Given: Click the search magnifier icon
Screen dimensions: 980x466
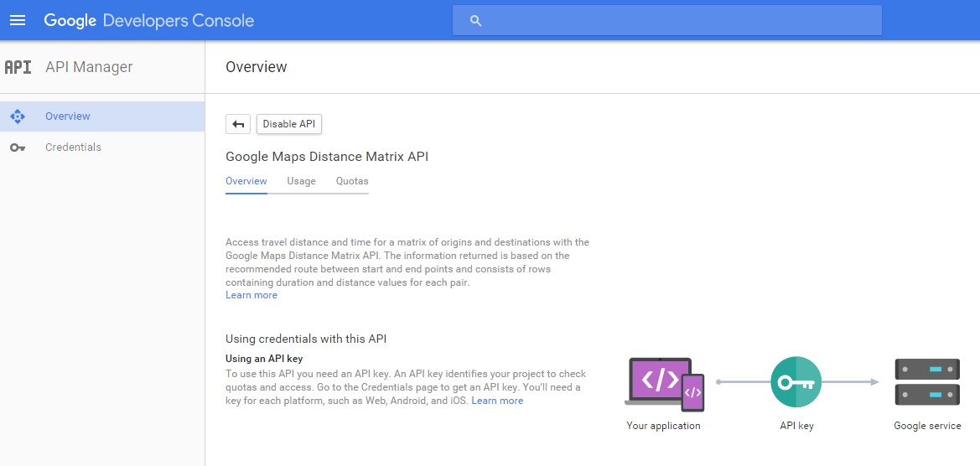Looking at the screenshot, I should click(x=475, y=21).
